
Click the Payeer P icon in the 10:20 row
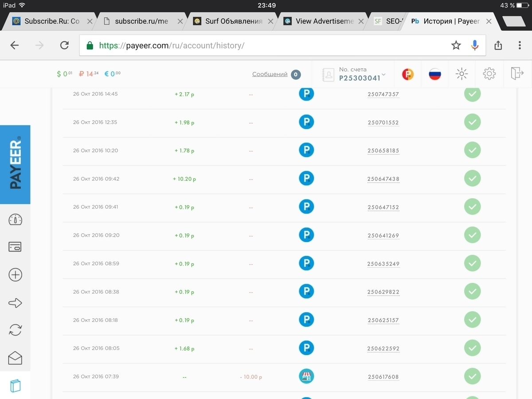coord(306,150)
